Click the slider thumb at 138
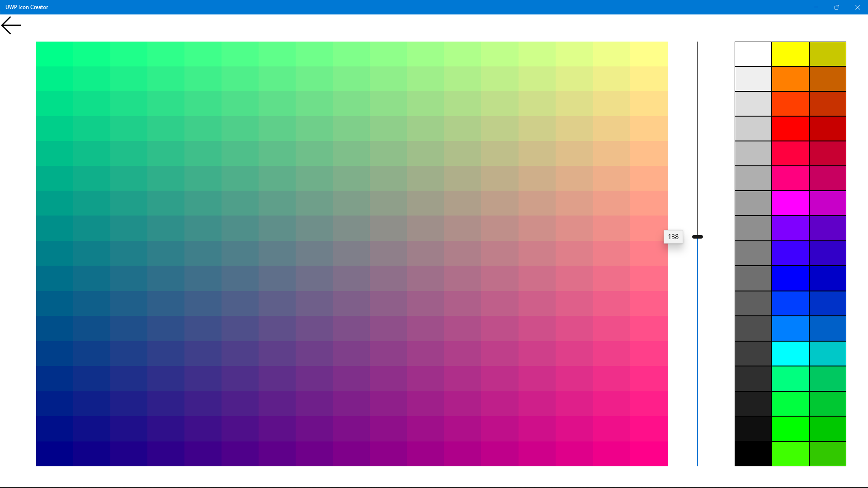 (x=698, y=237)
